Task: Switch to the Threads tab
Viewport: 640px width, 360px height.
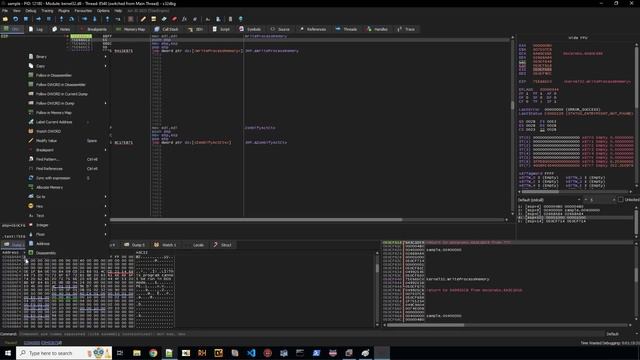Action: coord(346,29)
